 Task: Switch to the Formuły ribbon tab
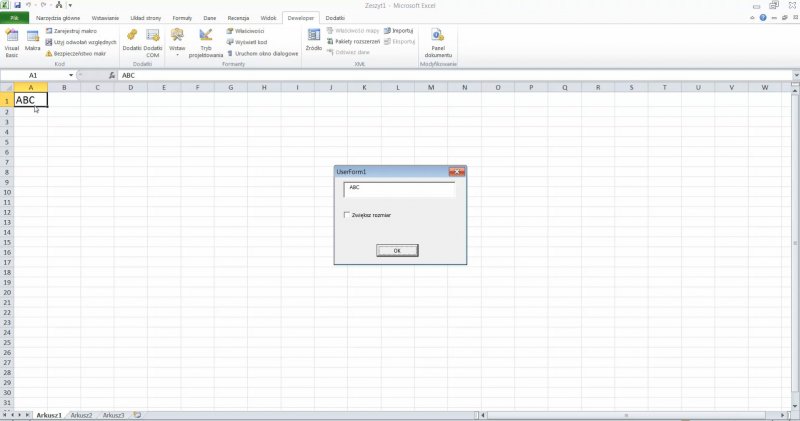[x=182, y=18]
